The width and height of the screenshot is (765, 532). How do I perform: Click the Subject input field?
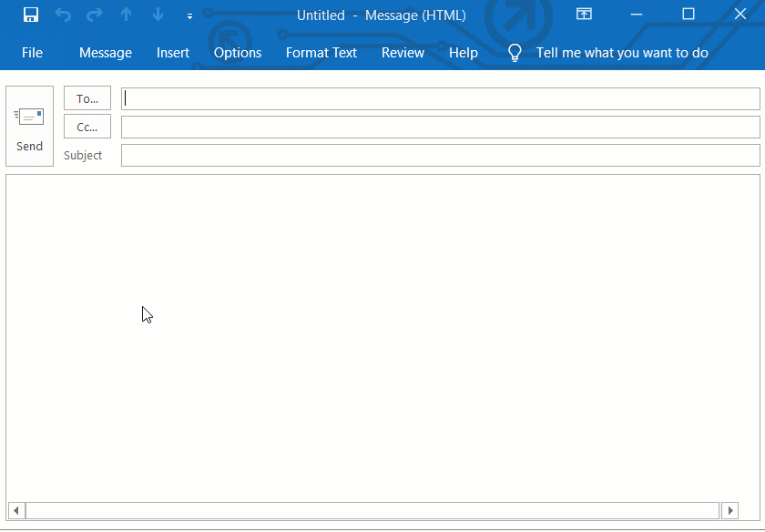coord(441,155)
